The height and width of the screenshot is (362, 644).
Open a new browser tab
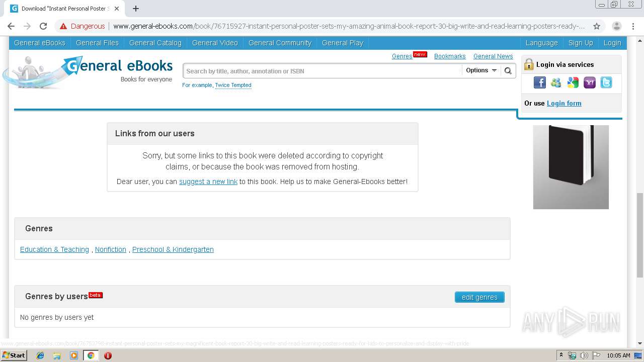click(136, 9)
